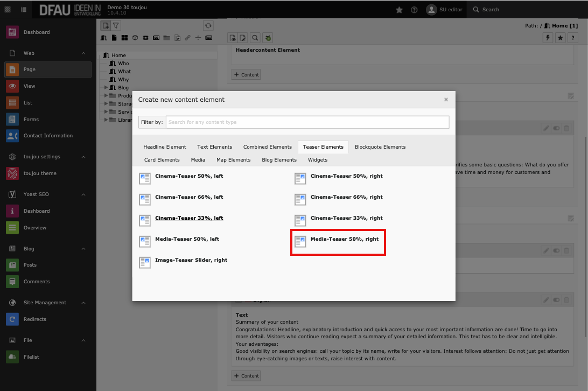Switch to the Blockquote Elements tab

(380, 147)
